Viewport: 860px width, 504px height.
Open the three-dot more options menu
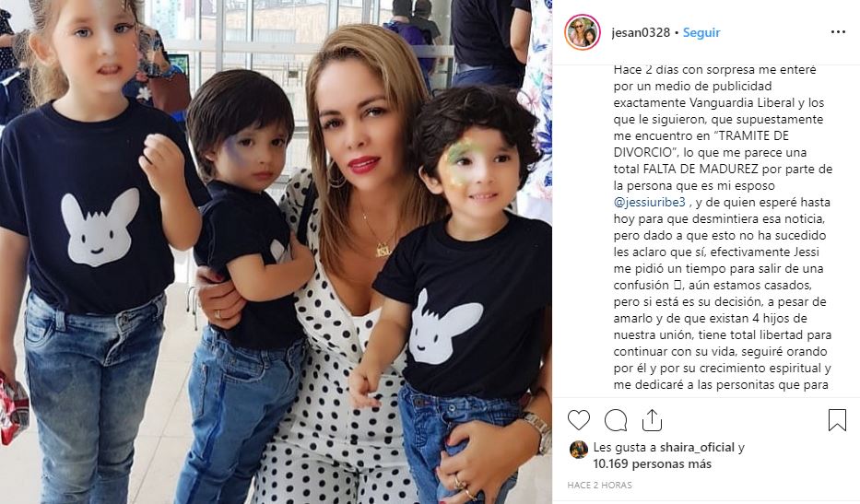838,32
